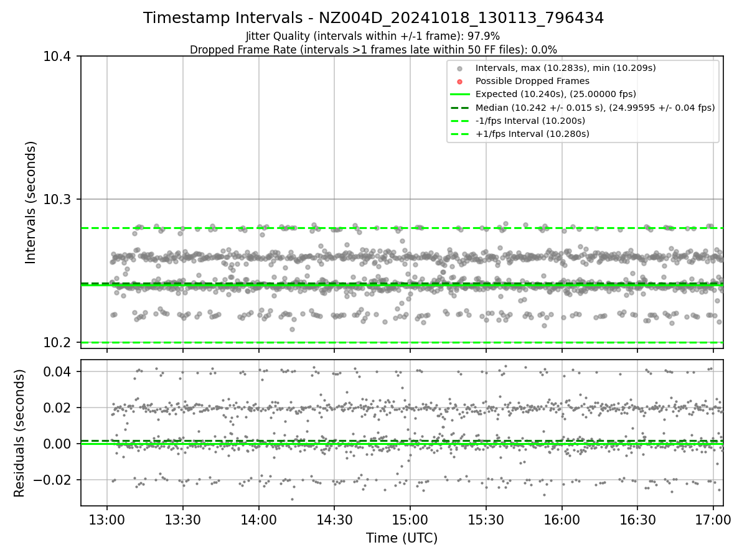
Task: Click the plot title 'Timestamp Intervals - NZ004D_20241018_130113_796434'
Action: (x=374, y=18)
